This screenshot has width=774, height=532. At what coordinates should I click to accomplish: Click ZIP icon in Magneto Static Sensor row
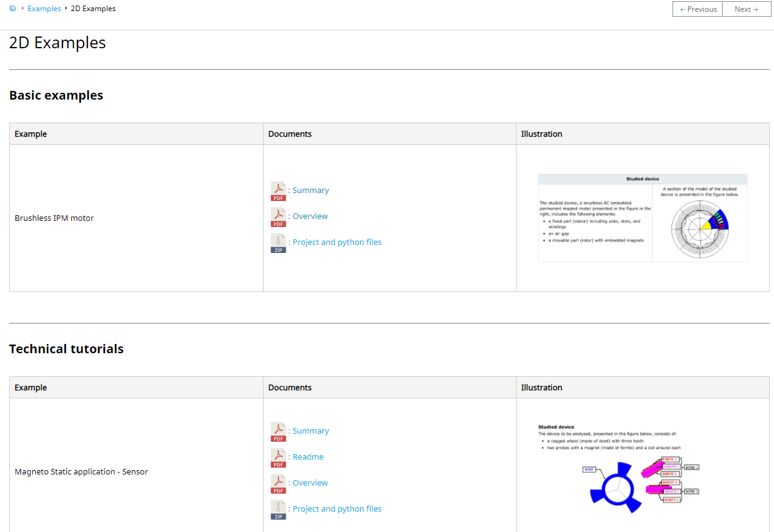(x=278, y=510)
